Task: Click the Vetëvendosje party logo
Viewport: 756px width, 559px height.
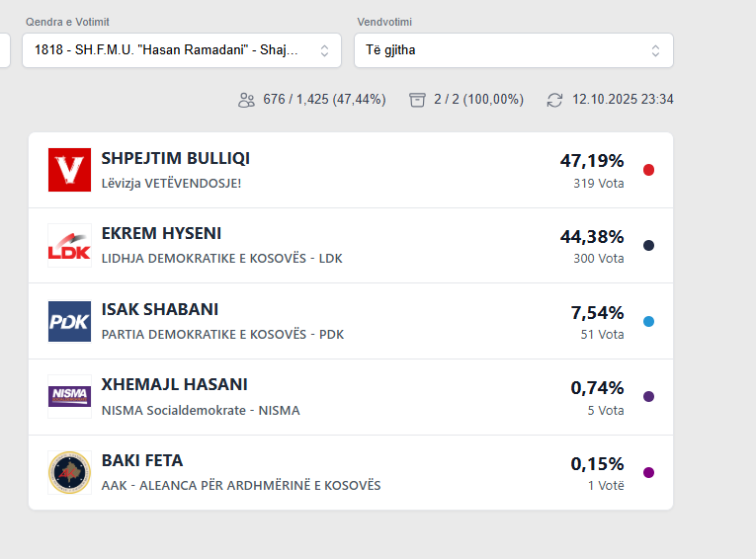Action: click(69, 170)
